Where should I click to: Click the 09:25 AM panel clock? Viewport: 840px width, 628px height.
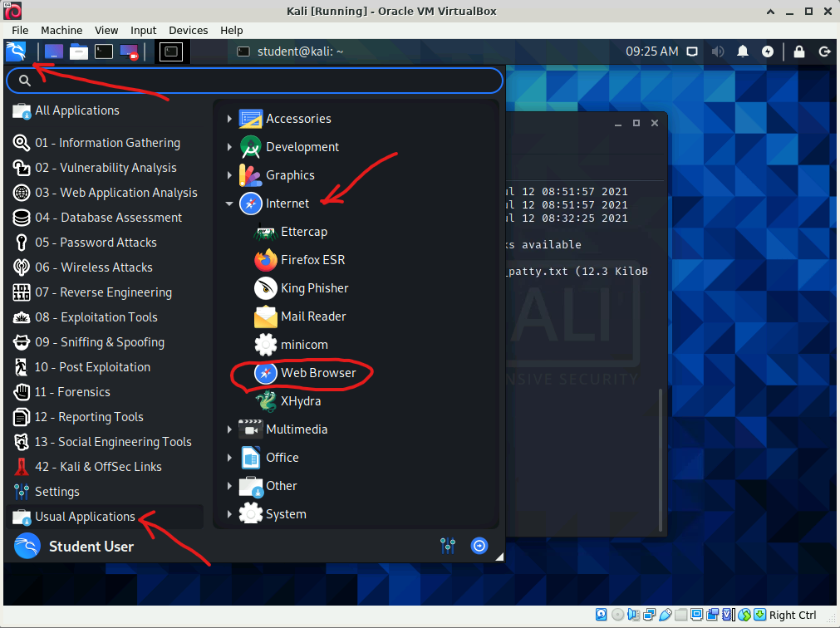(652, 52)
